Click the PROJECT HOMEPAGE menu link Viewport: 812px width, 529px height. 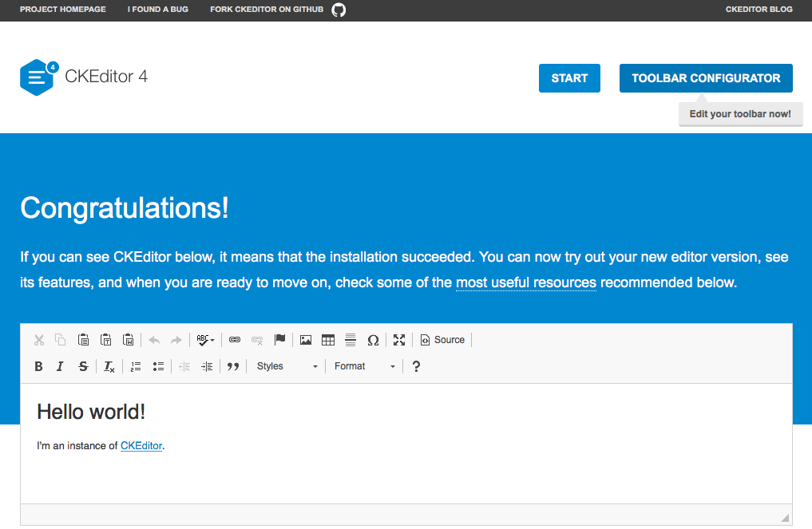pyautogui.click(x=62, y=10)
